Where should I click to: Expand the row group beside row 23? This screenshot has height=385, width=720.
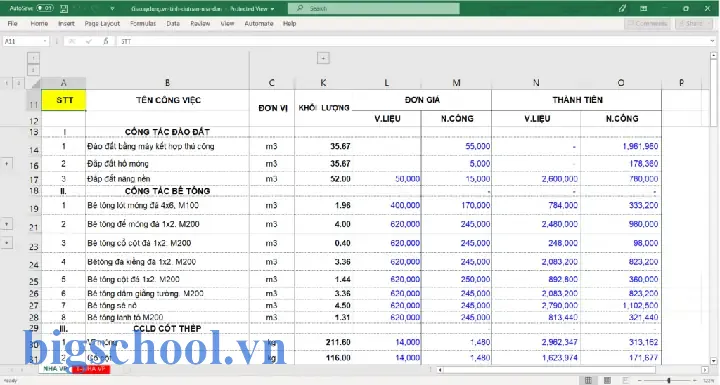(7, 243)
